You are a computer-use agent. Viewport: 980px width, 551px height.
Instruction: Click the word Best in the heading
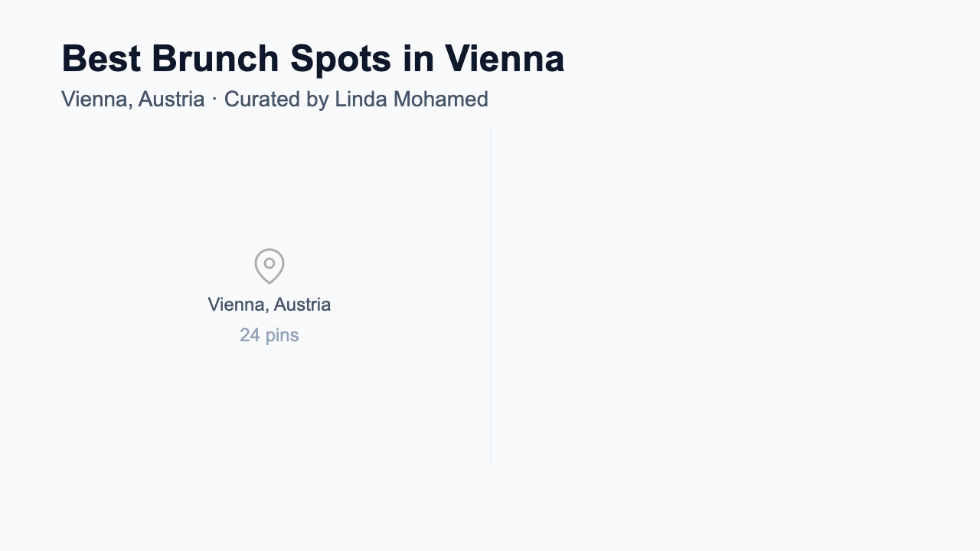click(x=100, y=59)
